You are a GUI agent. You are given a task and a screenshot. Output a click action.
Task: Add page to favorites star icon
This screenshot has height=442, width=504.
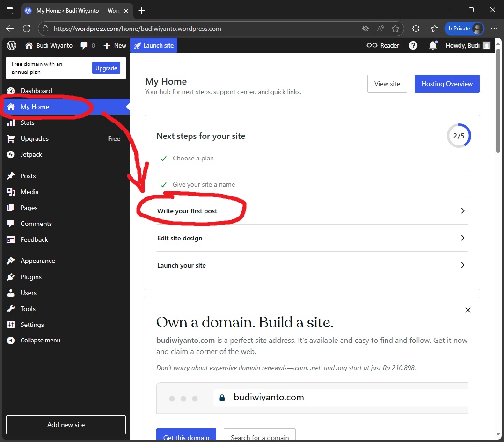(395, 29)
